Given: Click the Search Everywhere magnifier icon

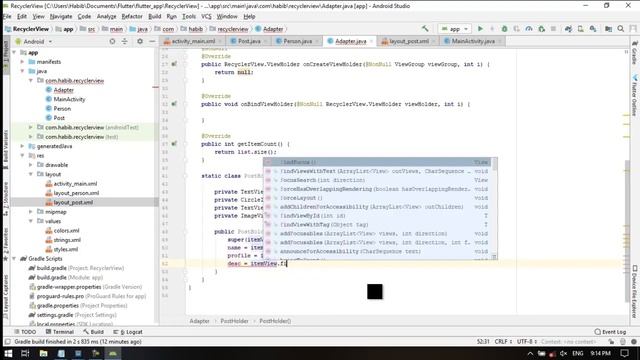Looking at the screenshot, I should click(620, 29).
